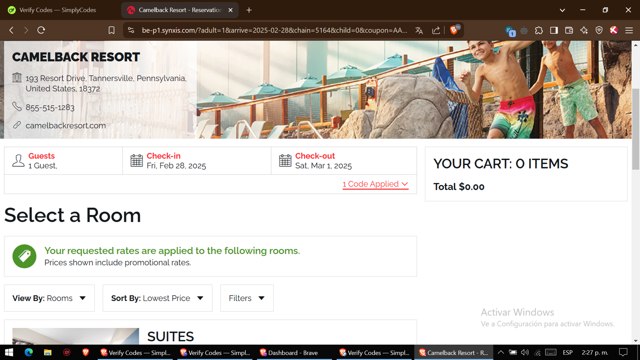This screenshot has width=640, height=360.
Task: Click the Check-out calendar icon
Action: point(285,161)
